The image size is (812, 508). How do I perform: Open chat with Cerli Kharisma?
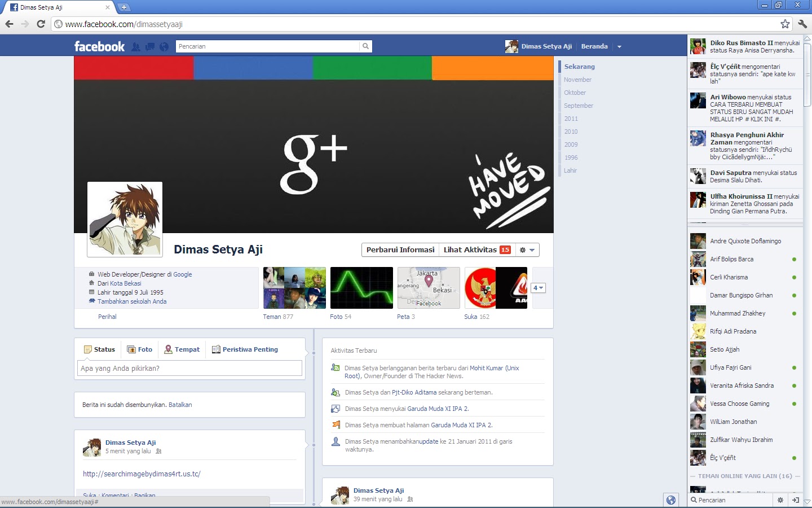point(744,277)
